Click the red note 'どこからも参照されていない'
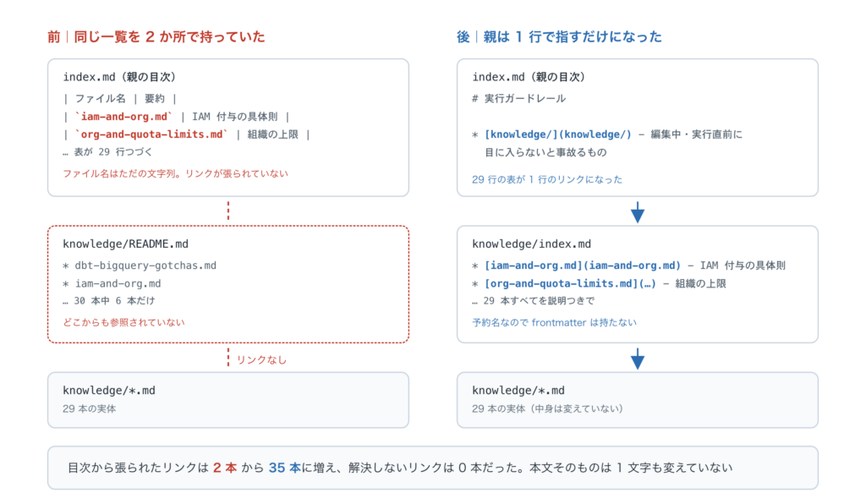 [123, 322]
